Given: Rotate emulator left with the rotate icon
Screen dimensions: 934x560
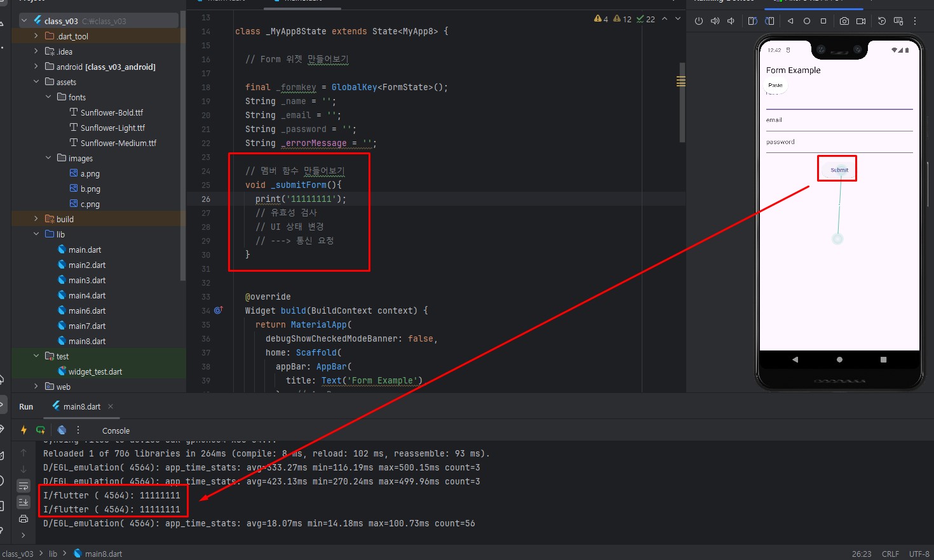Looking at the screenshot, I should (753, 21).
